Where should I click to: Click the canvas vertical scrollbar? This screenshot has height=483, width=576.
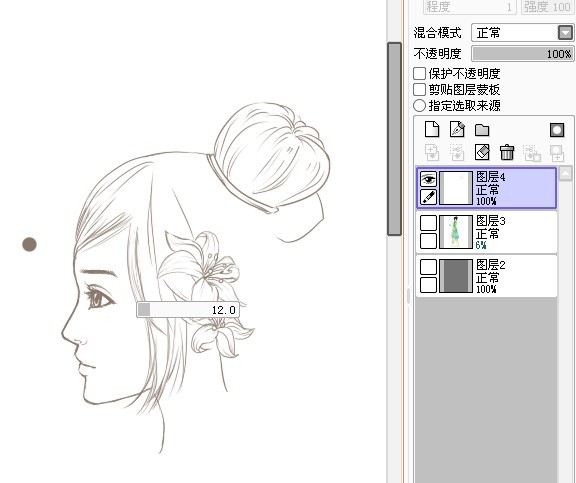(395, 139)
